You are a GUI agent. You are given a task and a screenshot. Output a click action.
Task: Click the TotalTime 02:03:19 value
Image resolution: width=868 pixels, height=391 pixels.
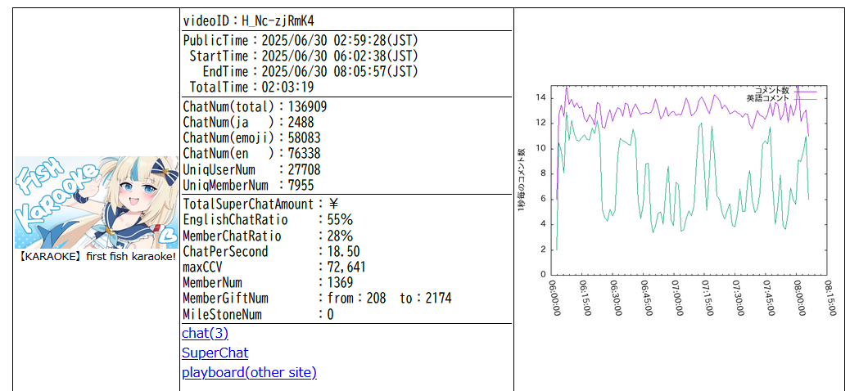pos(287,87)
